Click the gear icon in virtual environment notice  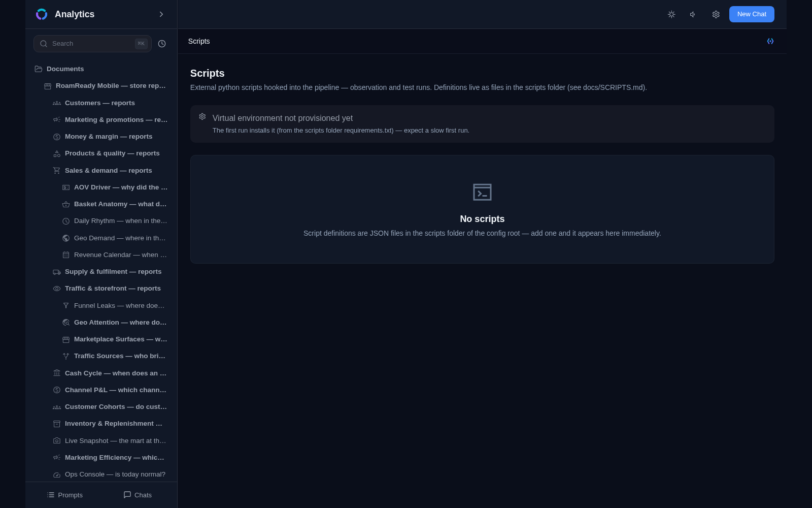tap(202, 117)
